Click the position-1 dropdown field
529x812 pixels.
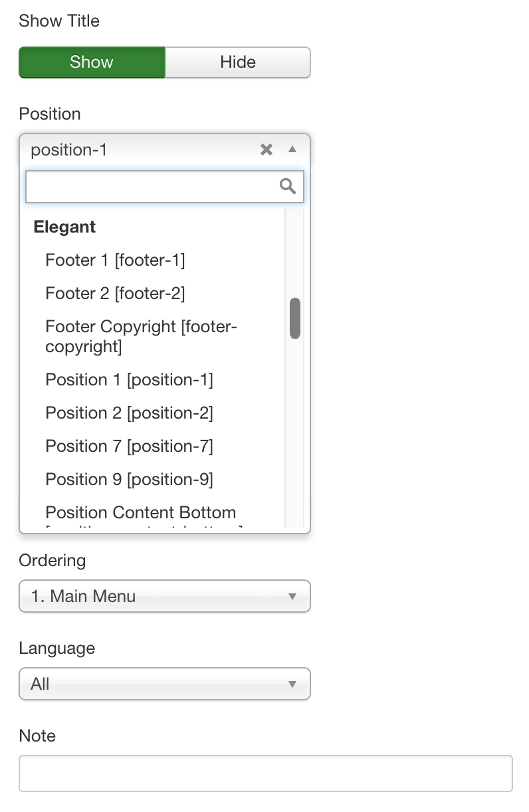coord(165,150)
